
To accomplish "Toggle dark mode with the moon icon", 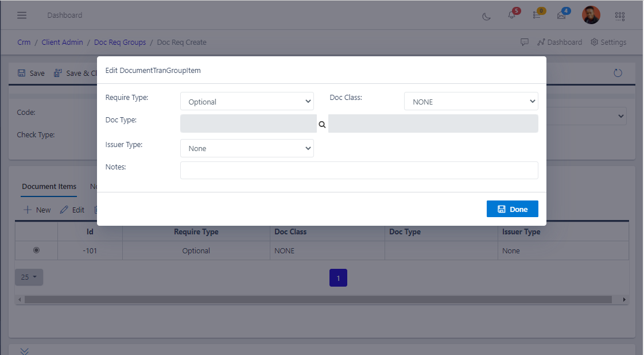I will tap(486, 17).
